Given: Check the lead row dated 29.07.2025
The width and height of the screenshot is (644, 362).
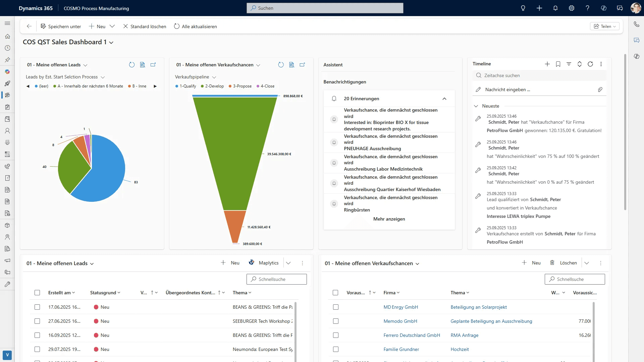Looking at the screenshot, I should (x=37, y=349).
